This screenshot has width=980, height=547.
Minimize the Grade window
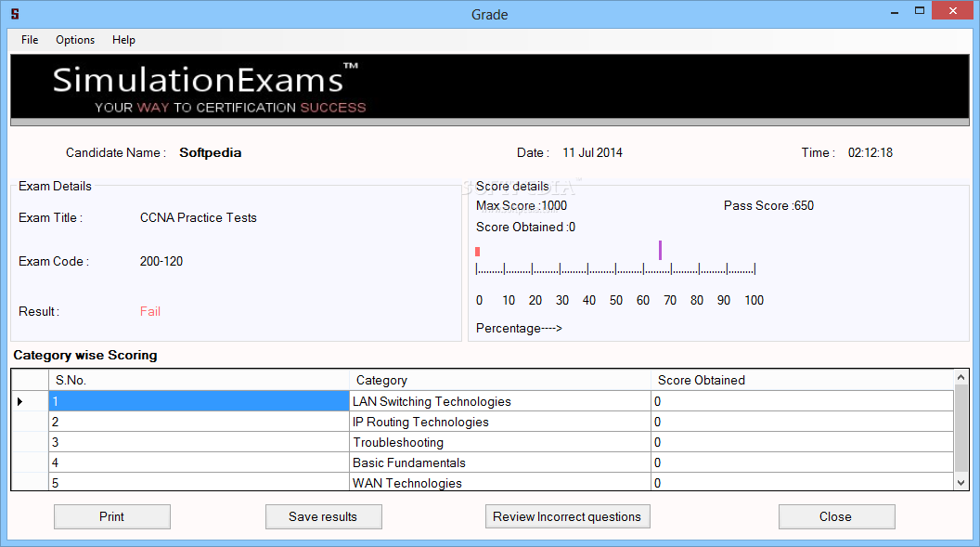pyautogui.click(x=895, y=11)
